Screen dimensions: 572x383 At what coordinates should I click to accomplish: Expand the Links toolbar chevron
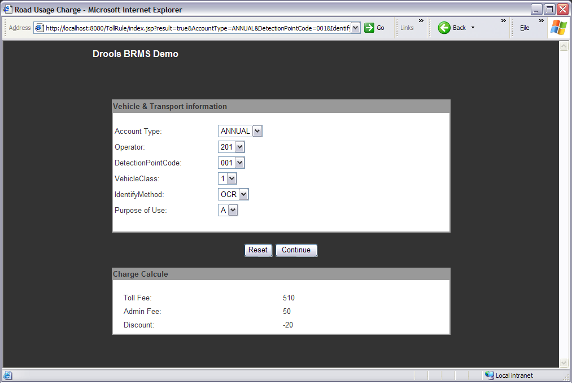tap(421, 21)
